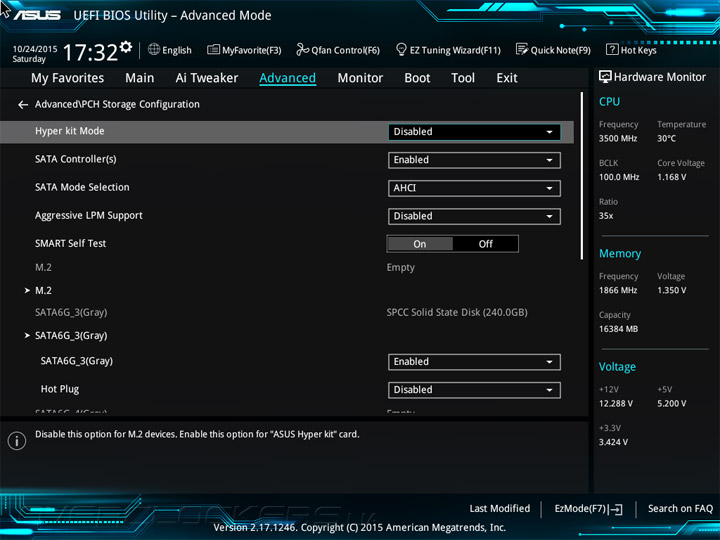Click the M.2 Empty status text

(400, 268)
